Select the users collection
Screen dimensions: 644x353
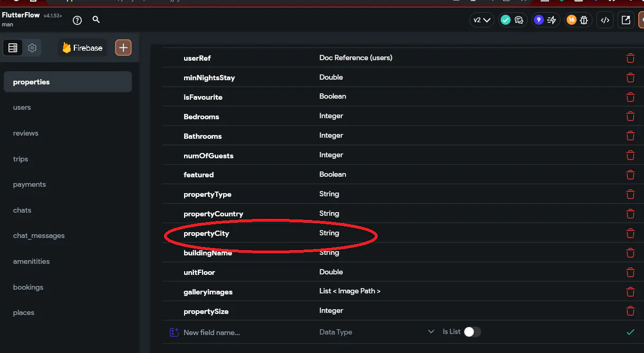pyautogui.click(x=22, y=108)
